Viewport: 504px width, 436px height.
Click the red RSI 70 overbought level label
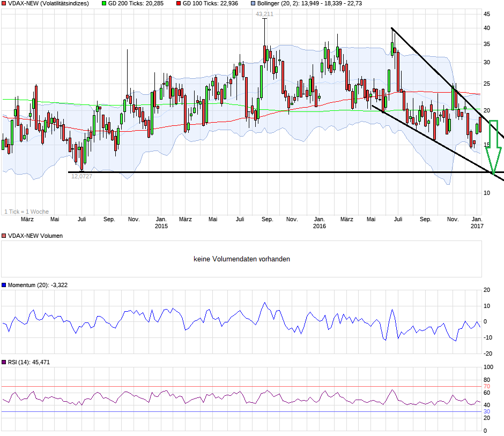(x=487, y=386)
